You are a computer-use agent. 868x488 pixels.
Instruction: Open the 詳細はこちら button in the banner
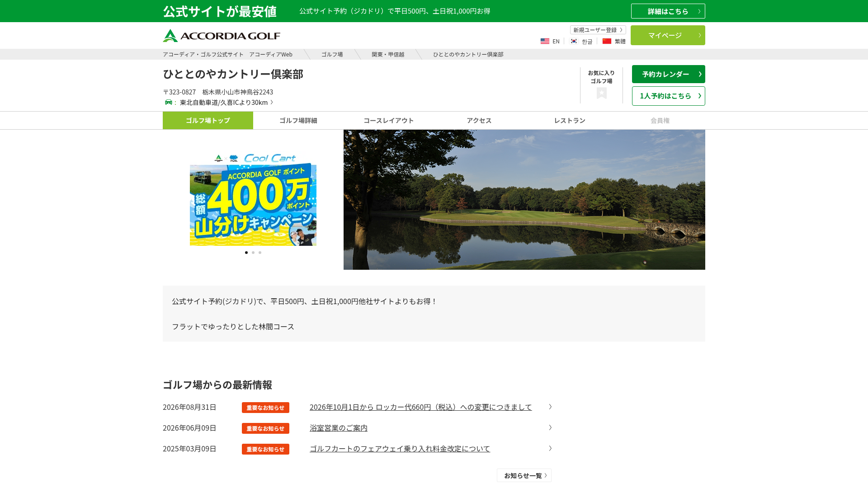(668, 11)
